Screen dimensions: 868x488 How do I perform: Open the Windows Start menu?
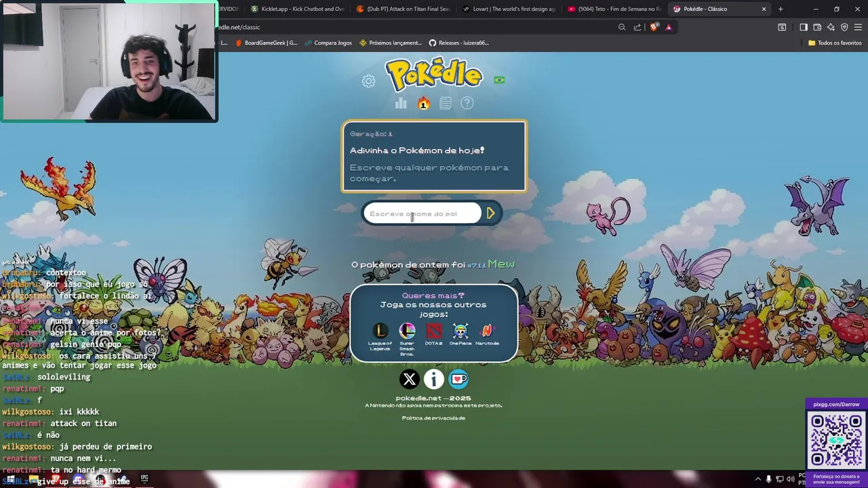[10, 479]
